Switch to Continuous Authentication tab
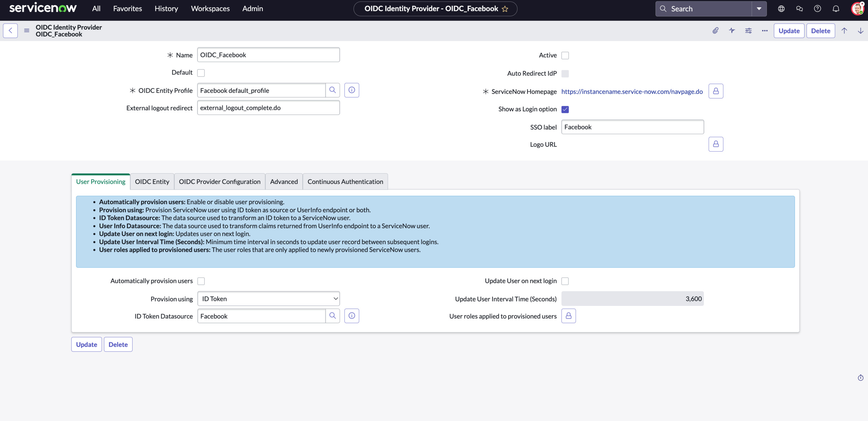Screen dimensions: 868x421 (x=345, y=182)
